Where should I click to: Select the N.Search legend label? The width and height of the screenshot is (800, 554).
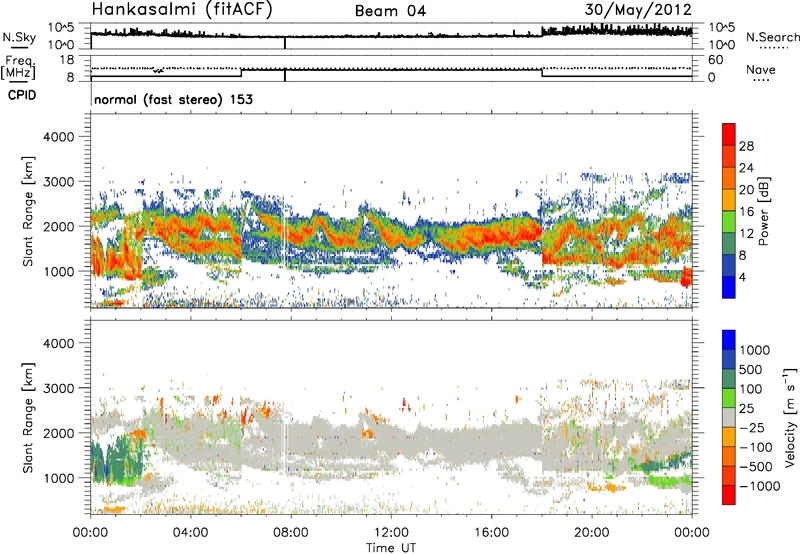point(773,37)
